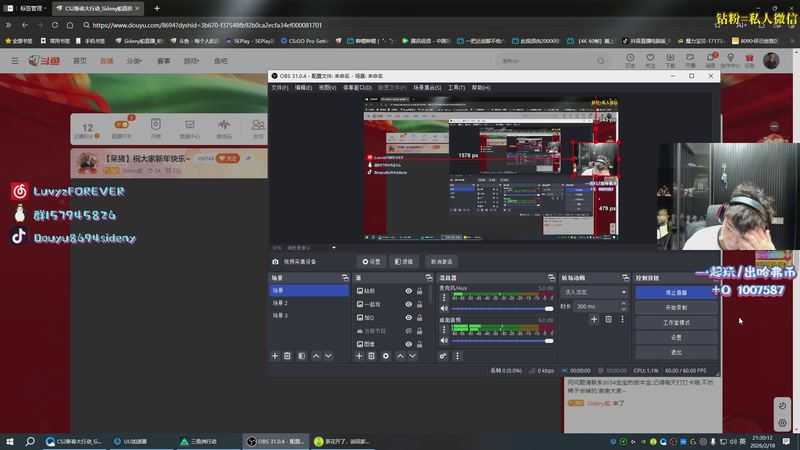Add a new scene in OBS Scenes panel
Viewport: 800px width, 450px height.
(x=275, y=356)
